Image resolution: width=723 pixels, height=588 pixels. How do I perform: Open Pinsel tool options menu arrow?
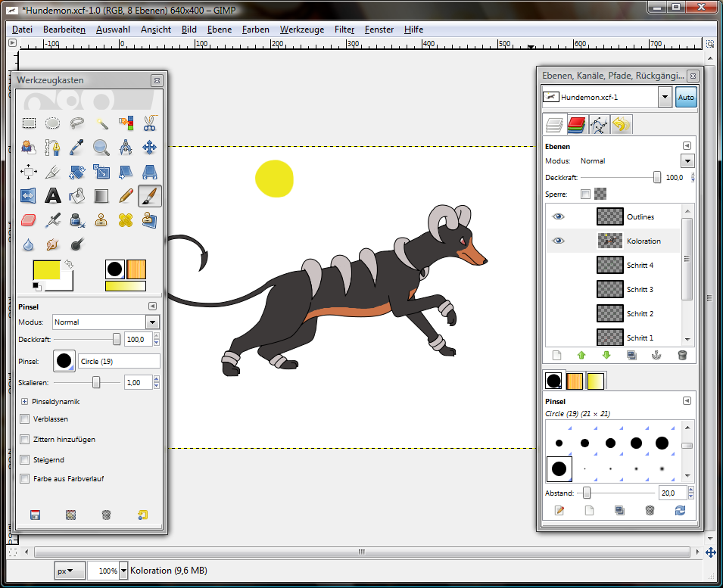point(152,306)
